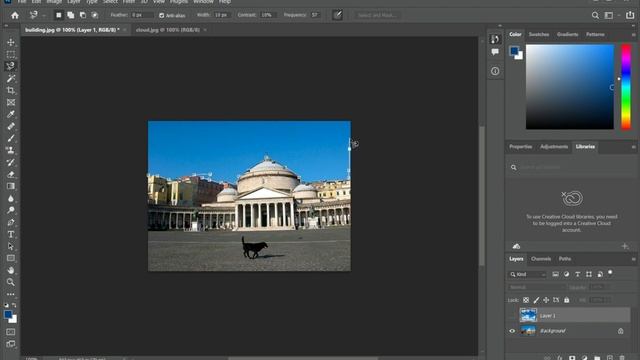
Task: Choose New selection mode
Action: [59, 15]
